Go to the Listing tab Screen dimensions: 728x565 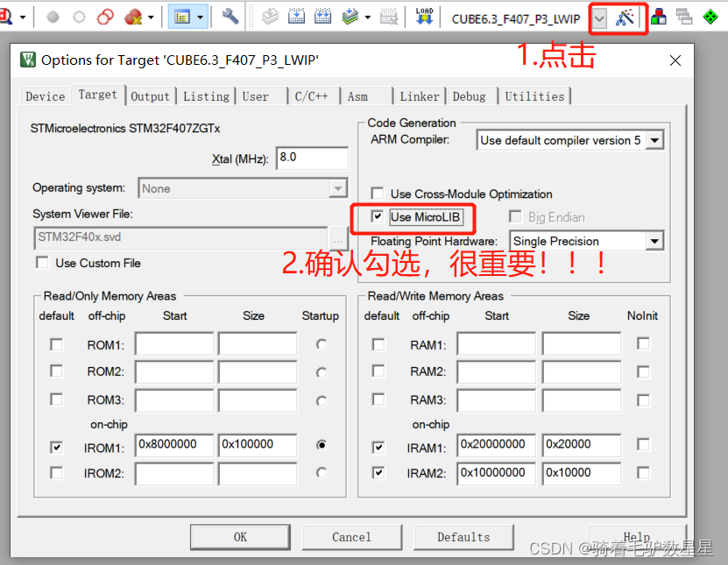point(206,96)
